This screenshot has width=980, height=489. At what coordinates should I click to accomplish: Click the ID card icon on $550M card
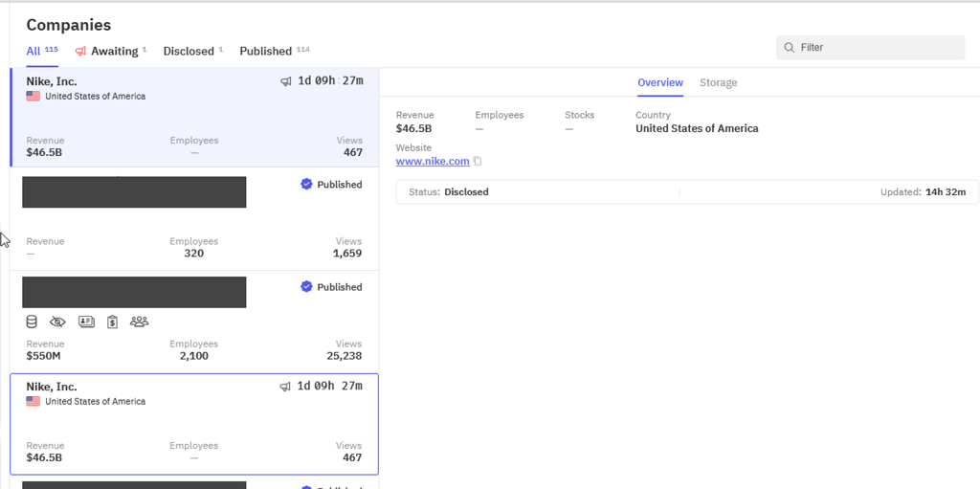click(86, 322)
